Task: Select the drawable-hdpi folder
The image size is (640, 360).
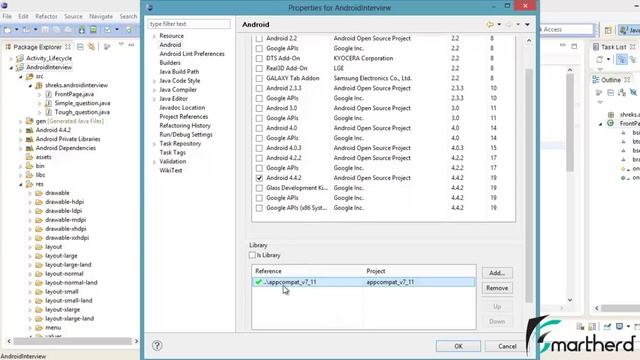Action: point(64,202)
